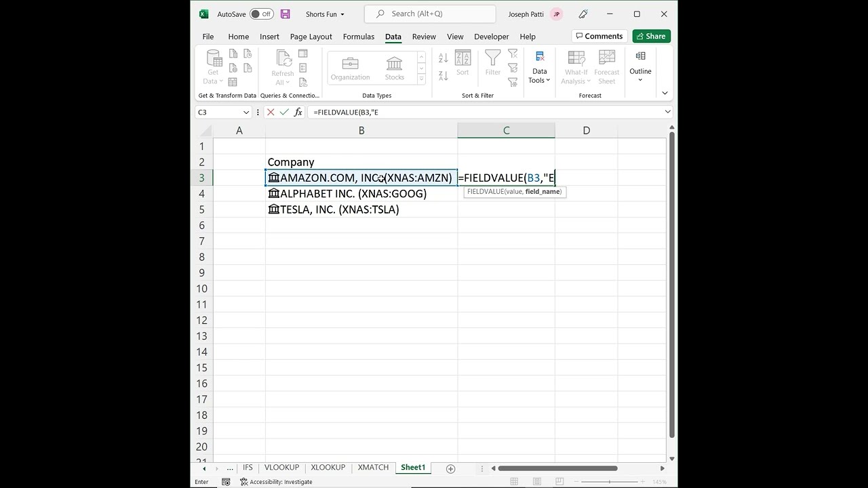Viewport: 868px width, 488px height.
Task: Cancel the formula entry with the X
Action: [x=271, y=112]
